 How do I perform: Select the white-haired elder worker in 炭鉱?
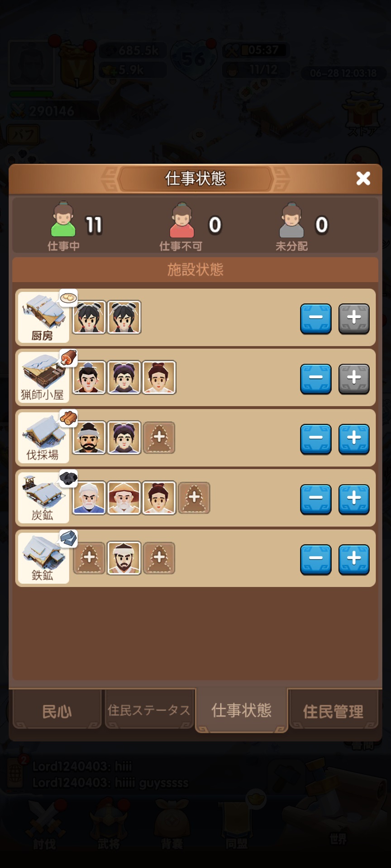89,498
